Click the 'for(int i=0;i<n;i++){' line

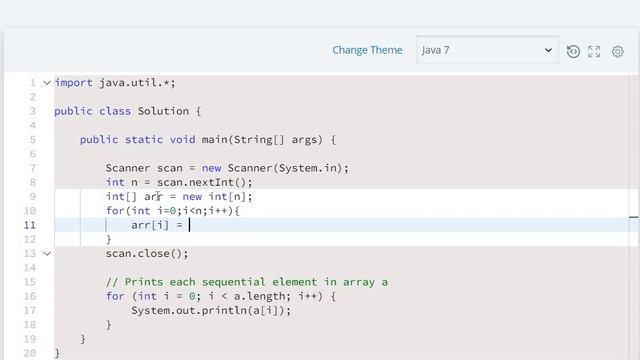(173, 211)
